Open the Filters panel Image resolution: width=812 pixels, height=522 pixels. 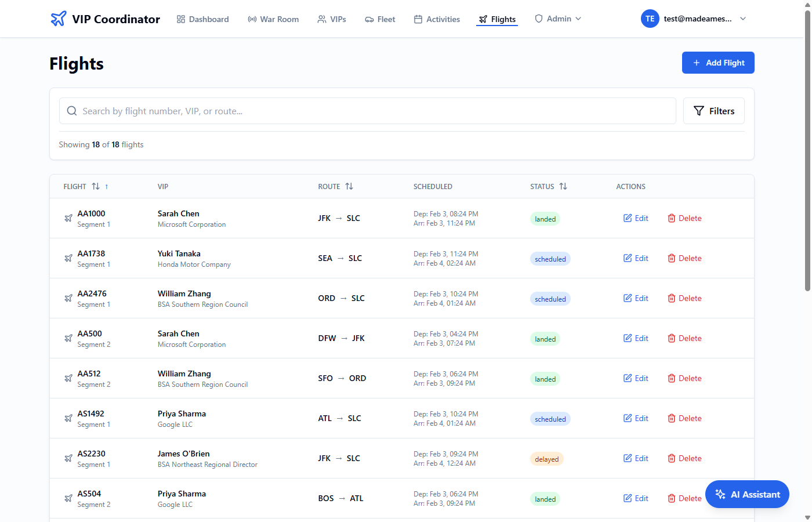click(x=713, y=111)
